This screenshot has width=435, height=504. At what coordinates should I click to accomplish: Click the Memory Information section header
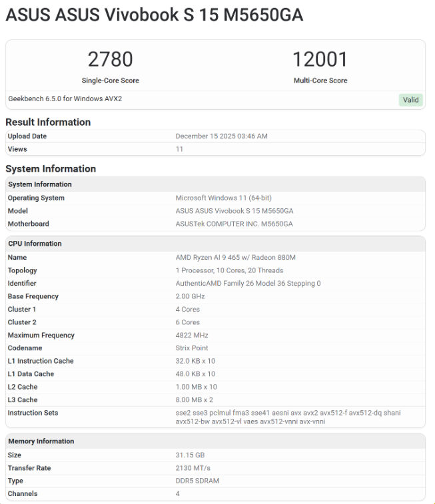coord(215,441)
